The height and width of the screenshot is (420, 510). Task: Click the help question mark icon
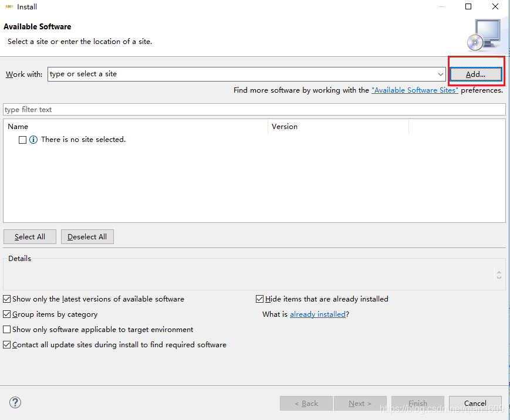(x=16, y=402)
